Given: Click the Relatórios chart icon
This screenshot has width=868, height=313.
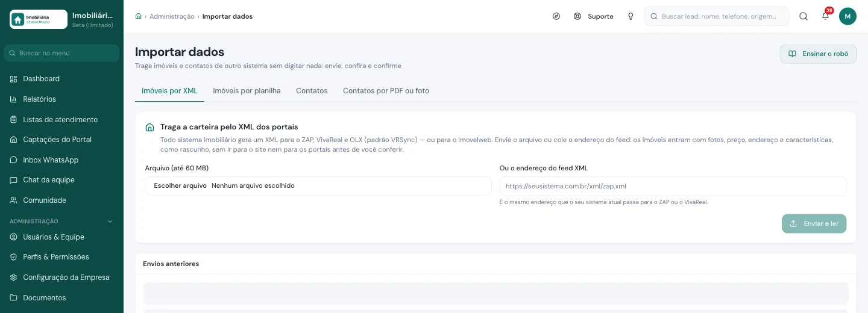Looking at the screenshot, I should point(13,99).
